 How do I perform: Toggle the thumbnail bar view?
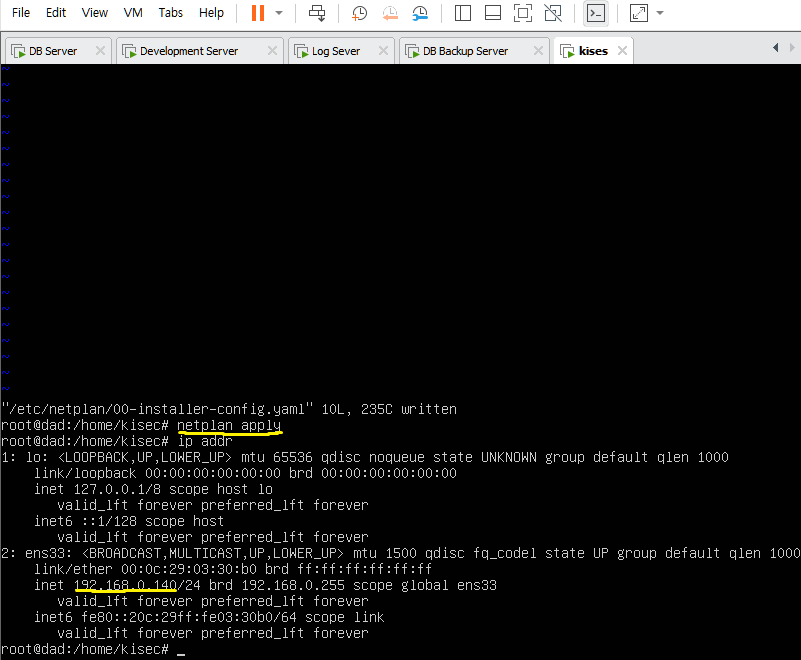[x=492, y=13]
